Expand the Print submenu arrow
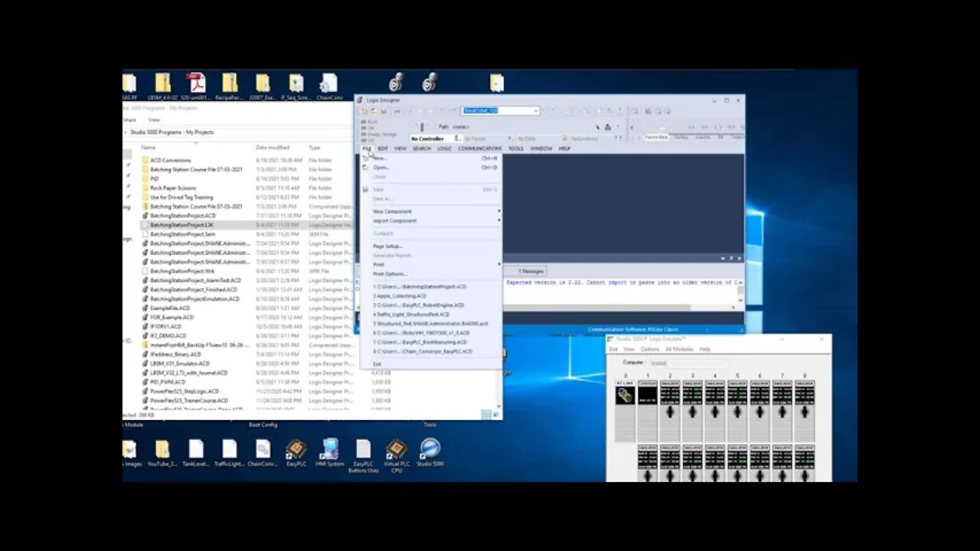Image resolution: width=980 pixels, height=551 pixels. 499,264
